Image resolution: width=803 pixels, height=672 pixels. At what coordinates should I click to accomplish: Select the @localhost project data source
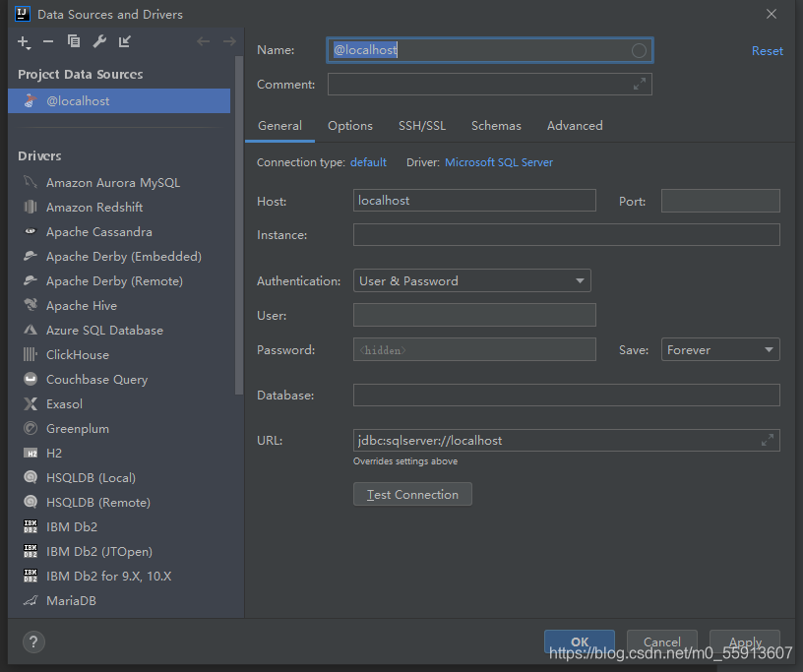(119, 101)
